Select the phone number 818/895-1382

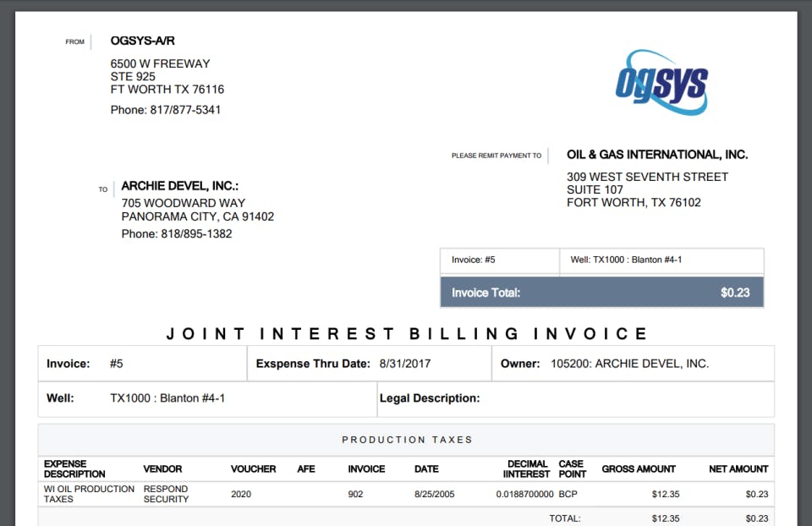[196, 234]
